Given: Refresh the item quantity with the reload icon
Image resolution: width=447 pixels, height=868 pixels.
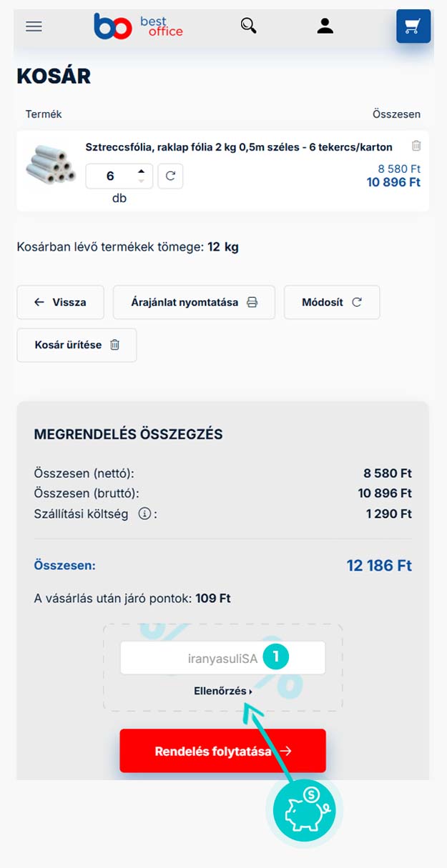Looking at the screenshot, I should (x=170, y=176).
